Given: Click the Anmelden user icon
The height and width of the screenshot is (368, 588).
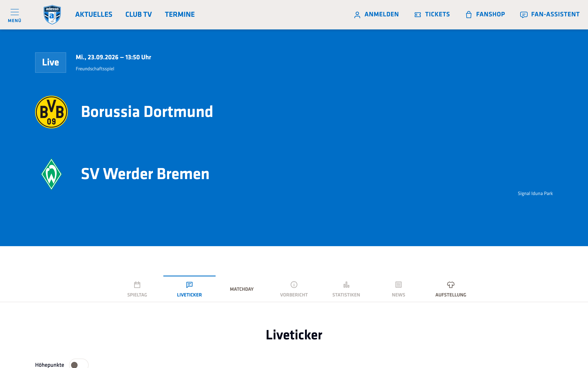Looking at the screenshot, I should coord(357,15).
